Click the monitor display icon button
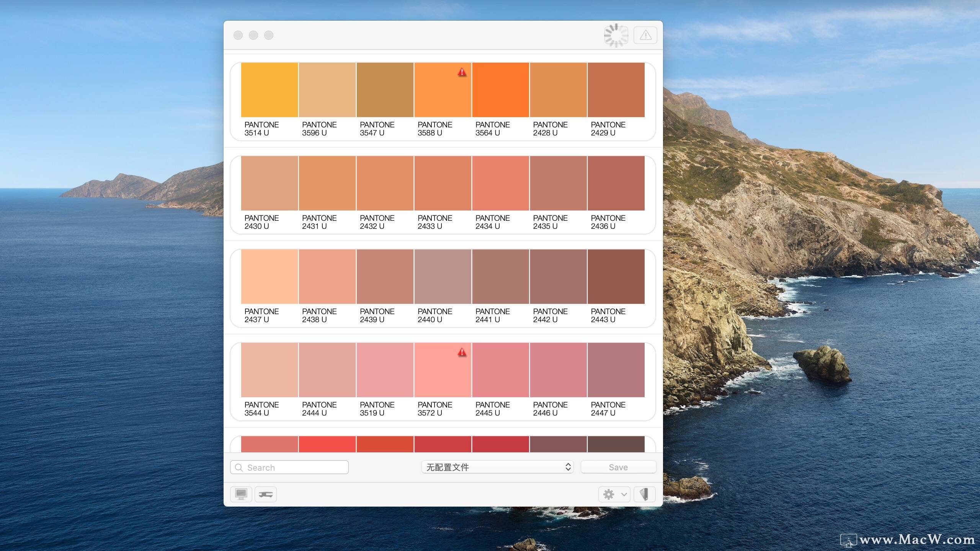This screenshot has height=551, width=980. point(241,494)
